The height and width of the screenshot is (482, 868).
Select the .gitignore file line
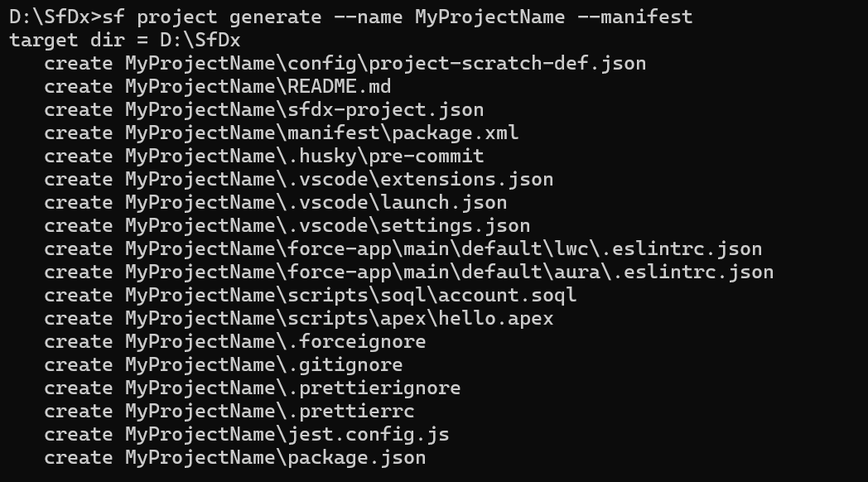(263, 364)
